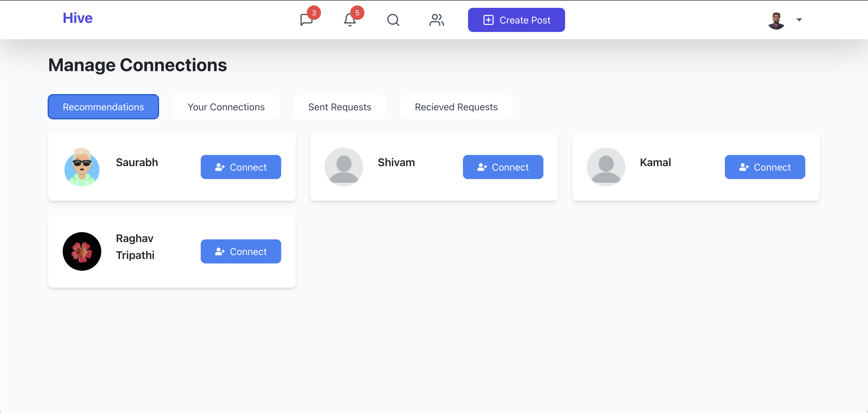868x413 pixels.
Task: Switch to Your Connections tab
Action: 226,107
